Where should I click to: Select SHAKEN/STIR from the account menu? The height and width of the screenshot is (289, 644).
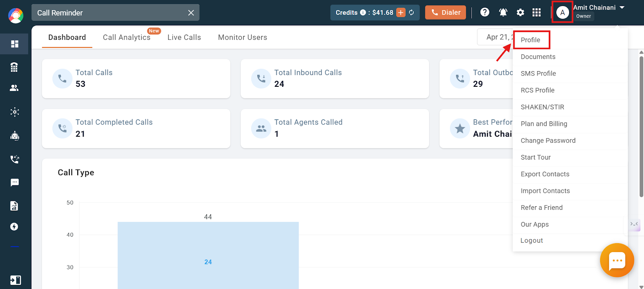[x=543, y=107]
